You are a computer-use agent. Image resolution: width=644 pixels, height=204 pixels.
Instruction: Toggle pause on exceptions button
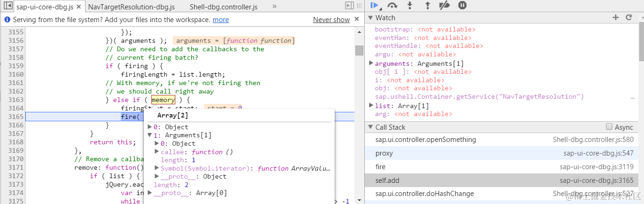click(463, 5)
